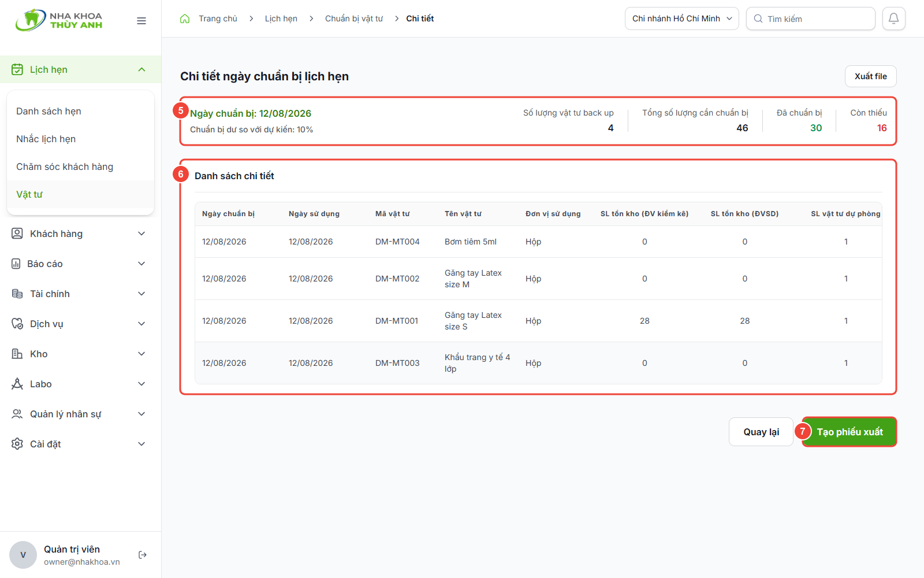This screenshot has height=578, width=924.
Task: Click Khẩu trang y tế 4 lớp
Action: click(478, 363)
